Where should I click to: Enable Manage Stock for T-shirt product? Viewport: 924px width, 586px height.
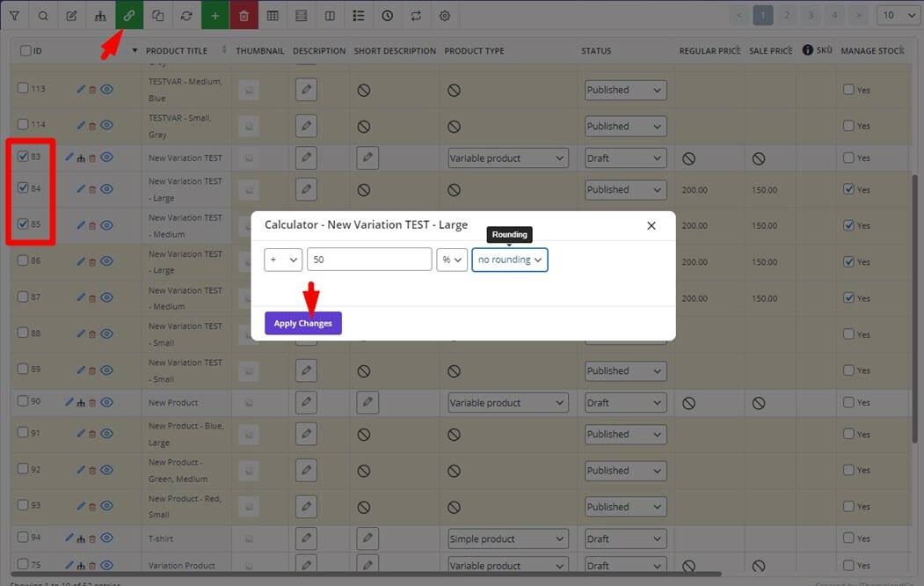pos(848,538)
